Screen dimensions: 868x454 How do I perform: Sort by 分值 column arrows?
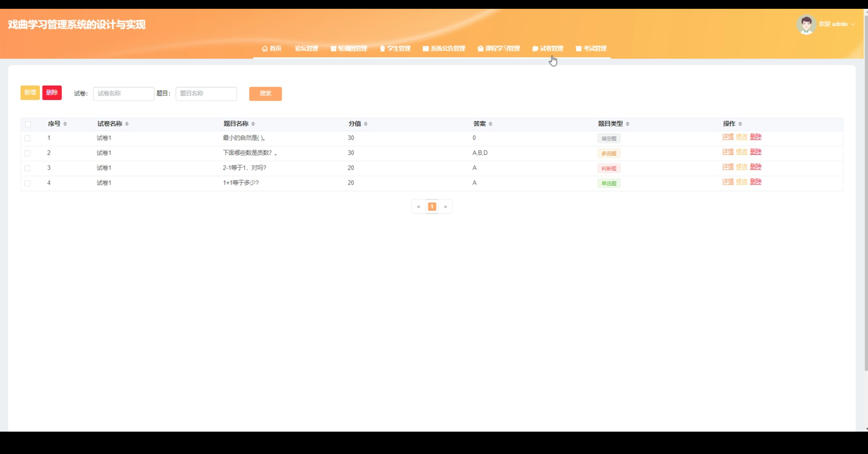(366, 124)
